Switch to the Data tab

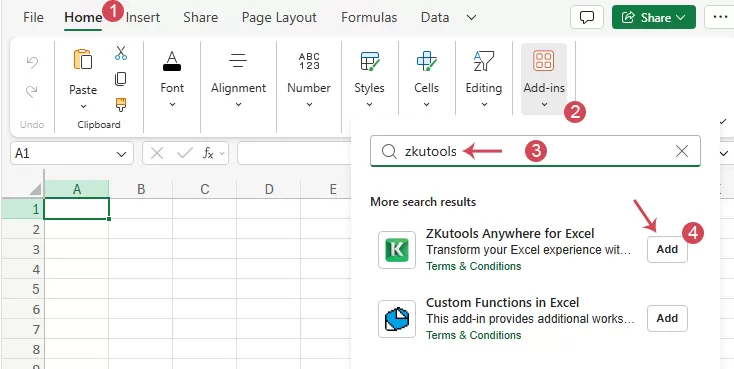(x=435, y=18)
